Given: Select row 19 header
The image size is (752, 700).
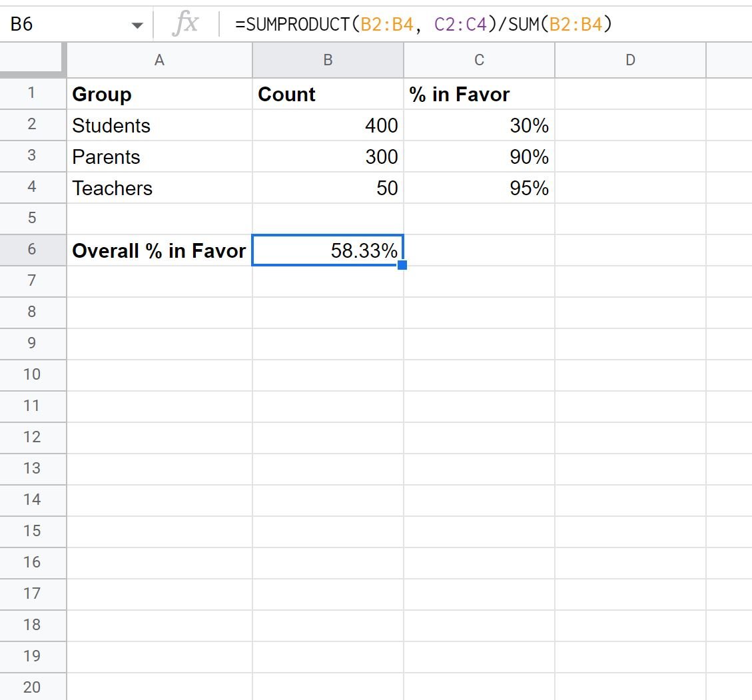Looking at the screenshot, I should pos(33,657).
